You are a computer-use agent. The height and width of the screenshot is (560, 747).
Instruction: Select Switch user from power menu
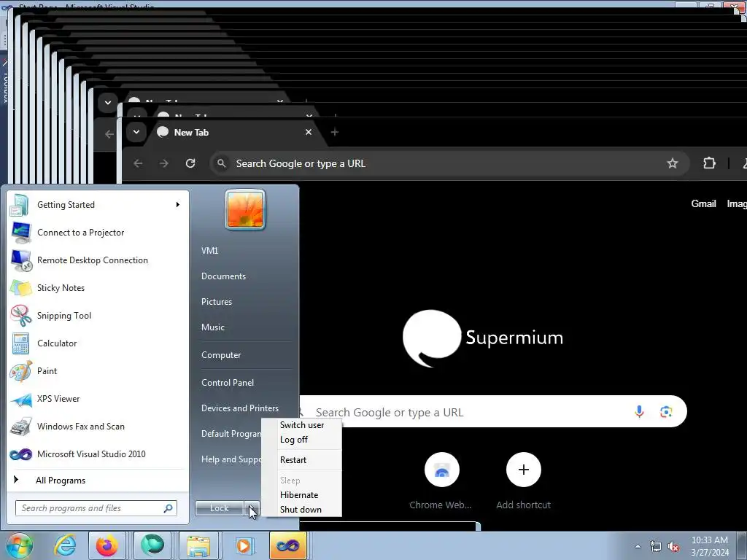[301, 425]
